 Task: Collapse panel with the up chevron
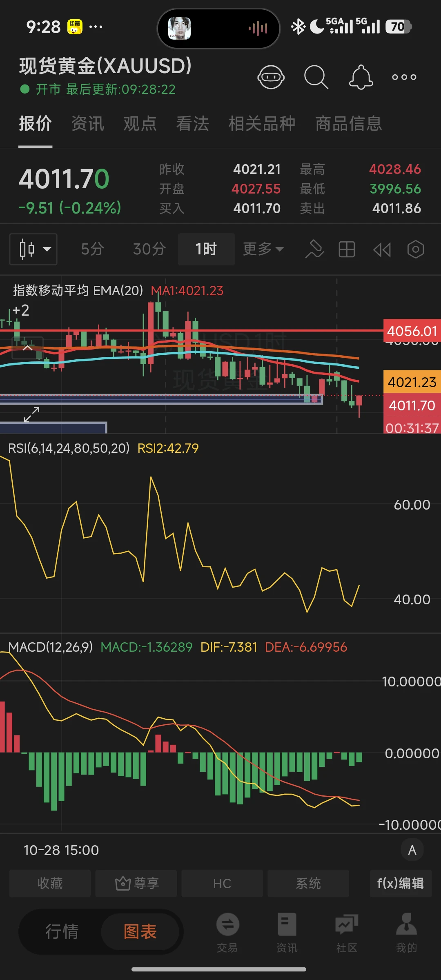pos(28,348)
